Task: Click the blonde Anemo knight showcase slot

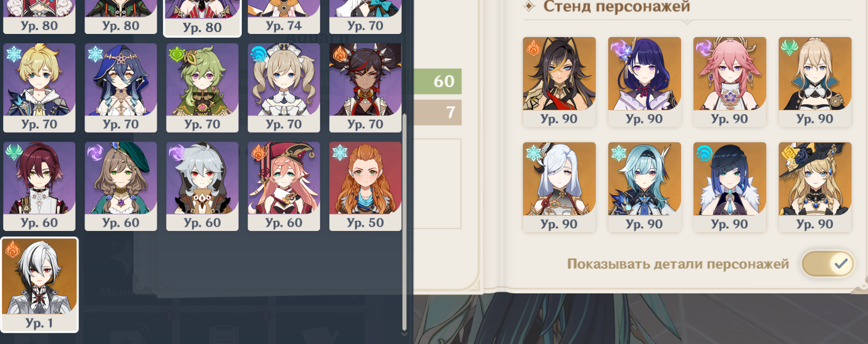Action: click(814, 82)
